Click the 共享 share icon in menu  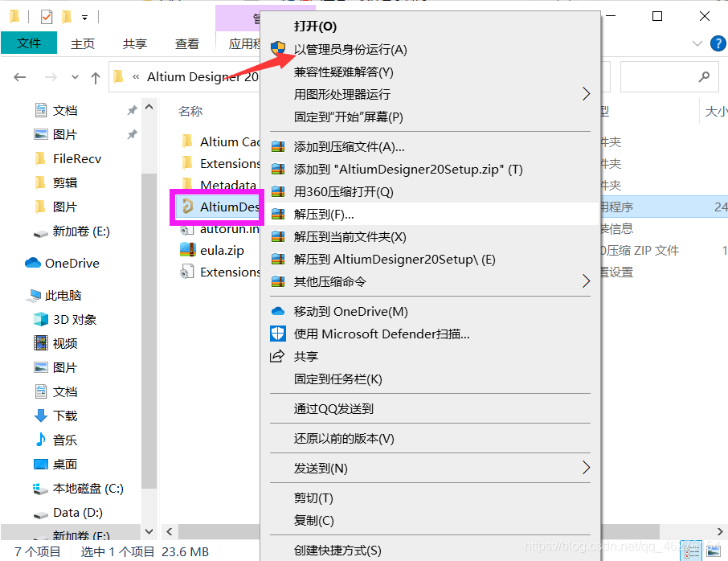coord(277,356)
